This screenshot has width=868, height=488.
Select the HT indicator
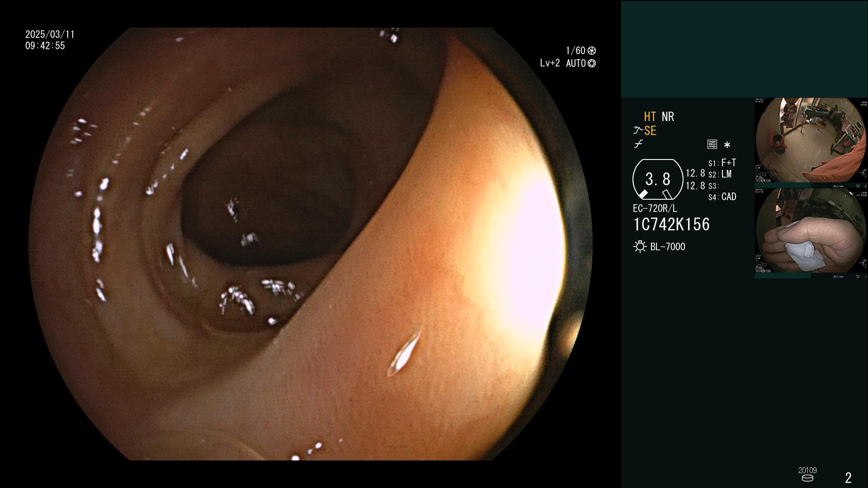pos(650,117)
